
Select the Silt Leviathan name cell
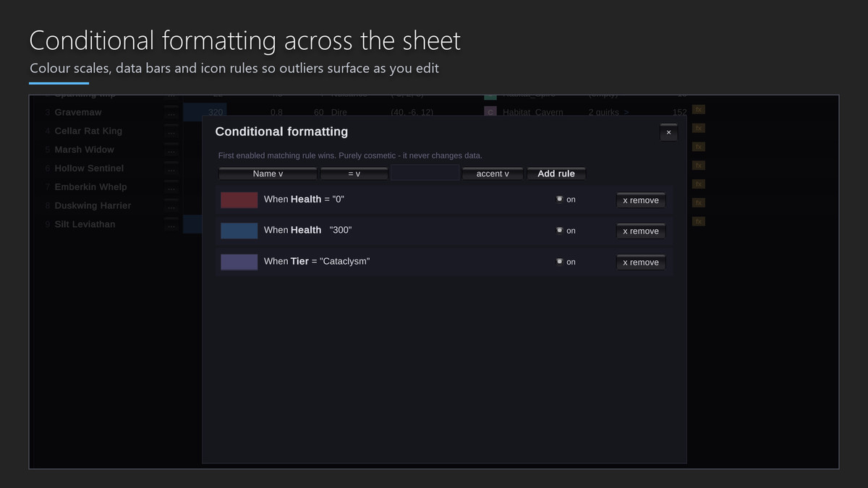pyautogui.click(x=85, y=224)
